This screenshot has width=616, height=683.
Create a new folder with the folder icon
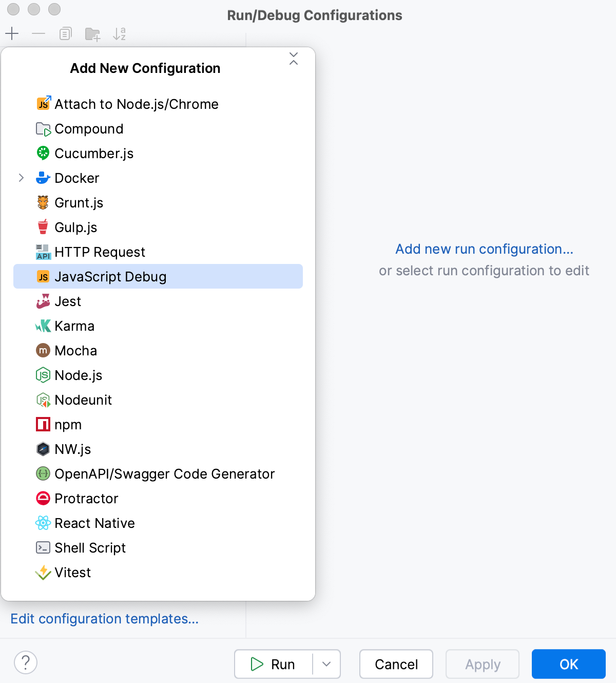pos(92,34)
